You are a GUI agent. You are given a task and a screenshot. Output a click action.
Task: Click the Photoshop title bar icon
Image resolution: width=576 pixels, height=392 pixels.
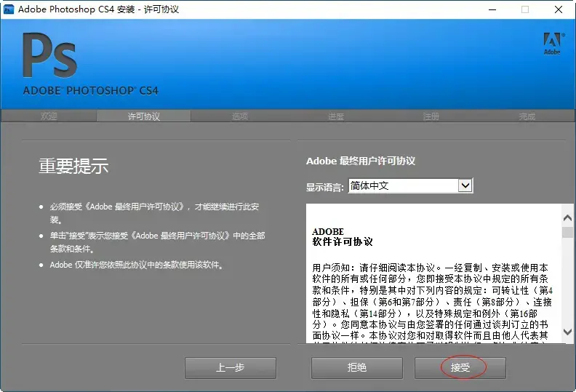(x=9, y=9)
